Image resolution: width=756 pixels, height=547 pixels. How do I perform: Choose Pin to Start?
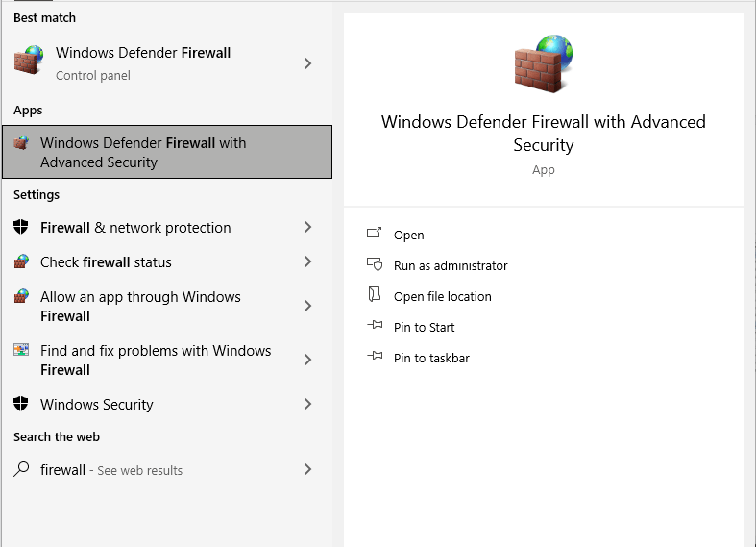[424, 327]
